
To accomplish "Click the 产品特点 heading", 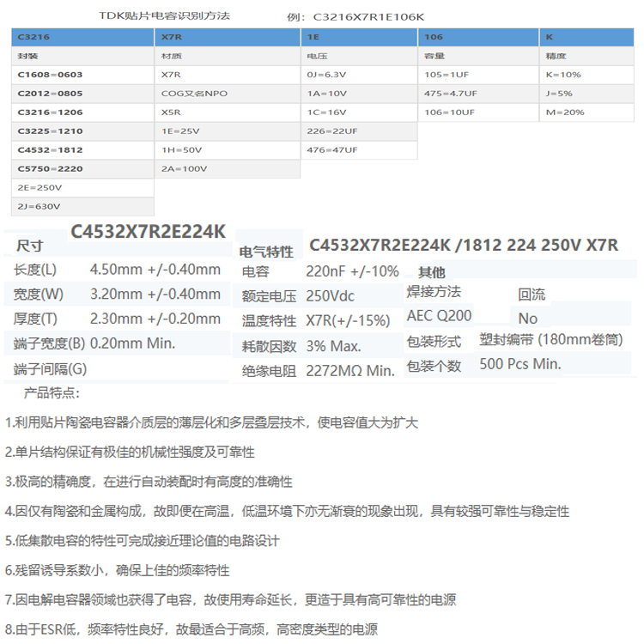I will point(52,393).
